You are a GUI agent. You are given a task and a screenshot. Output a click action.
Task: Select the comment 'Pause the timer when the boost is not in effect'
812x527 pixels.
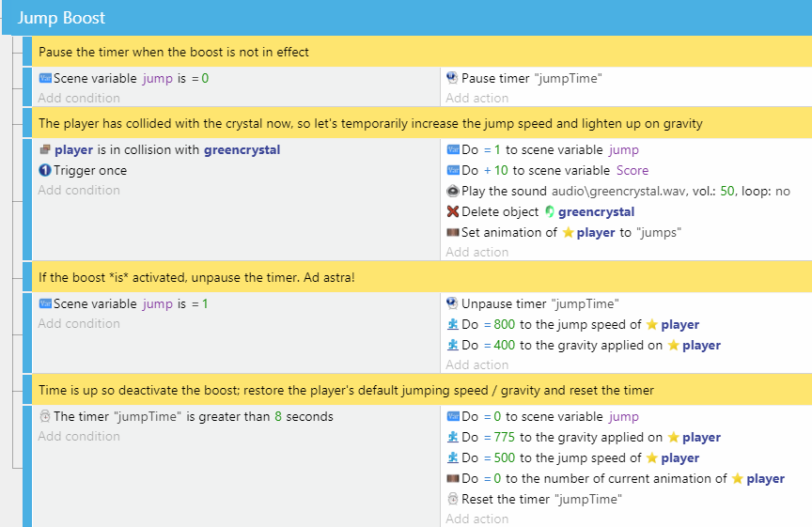(422, 52)
